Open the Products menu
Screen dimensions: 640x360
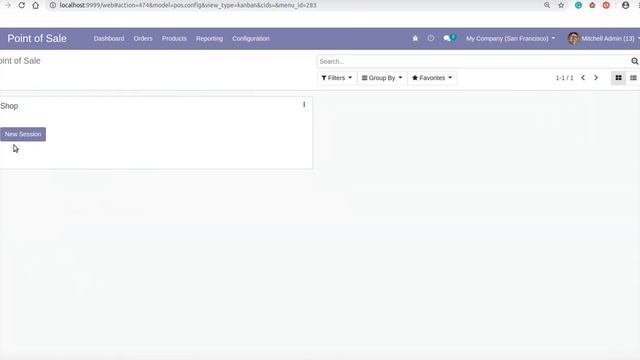174,38
